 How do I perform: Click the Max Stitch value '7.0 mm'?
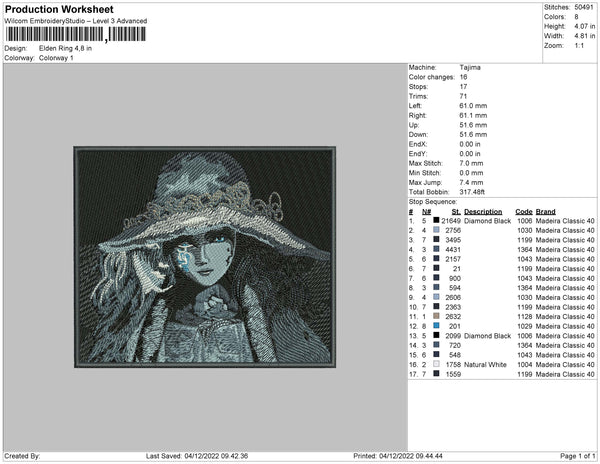(x=471, y=163)
